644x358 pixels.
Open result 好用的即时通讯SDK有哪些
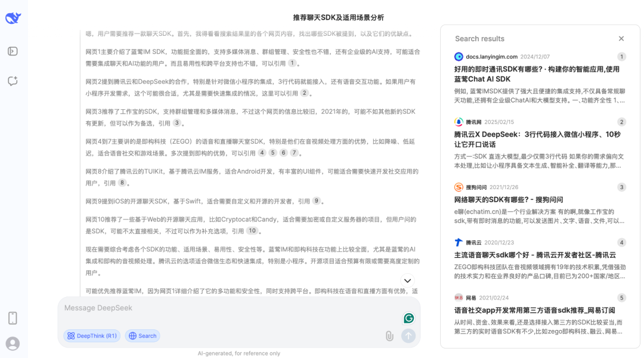point(537,75)
